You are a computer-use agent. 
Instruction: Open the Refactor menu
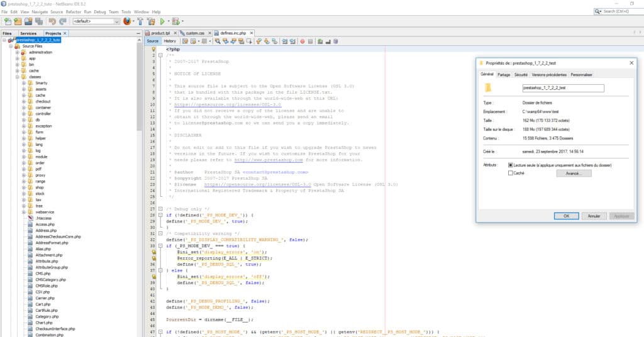click(x=73, y=12)
